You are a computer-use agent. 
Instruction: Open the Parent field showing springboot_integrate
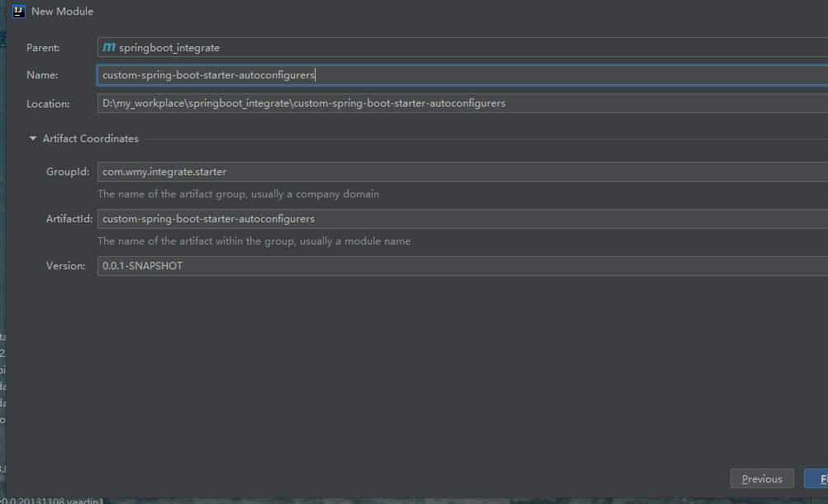[x=463, y=47]
